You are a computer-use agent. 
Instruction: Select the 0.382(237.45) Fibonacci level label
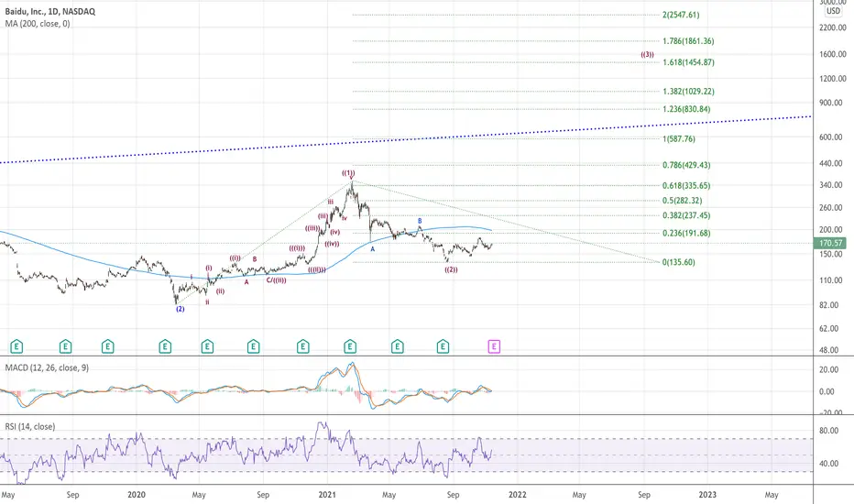coord(686,215)
